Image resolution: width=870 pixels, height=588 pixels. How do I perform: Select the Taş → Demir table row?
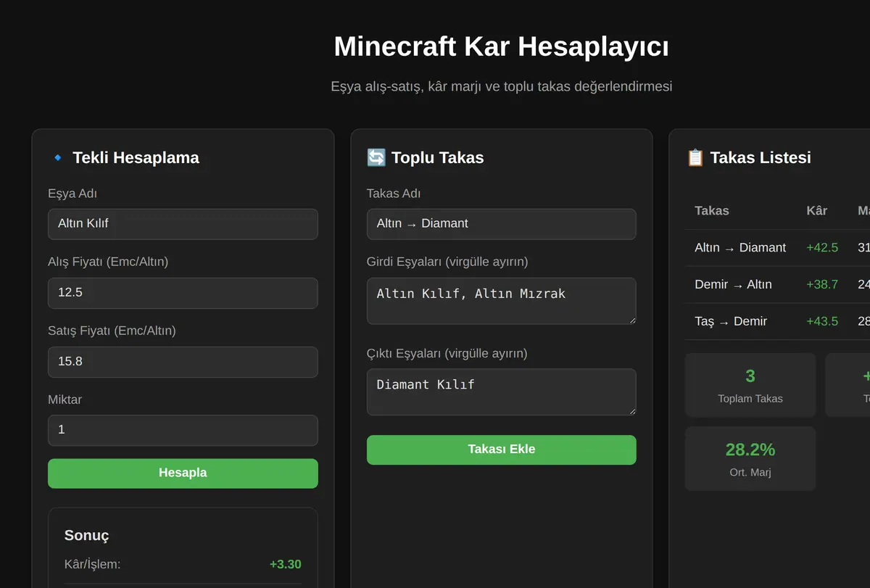[x=777, y=322]
